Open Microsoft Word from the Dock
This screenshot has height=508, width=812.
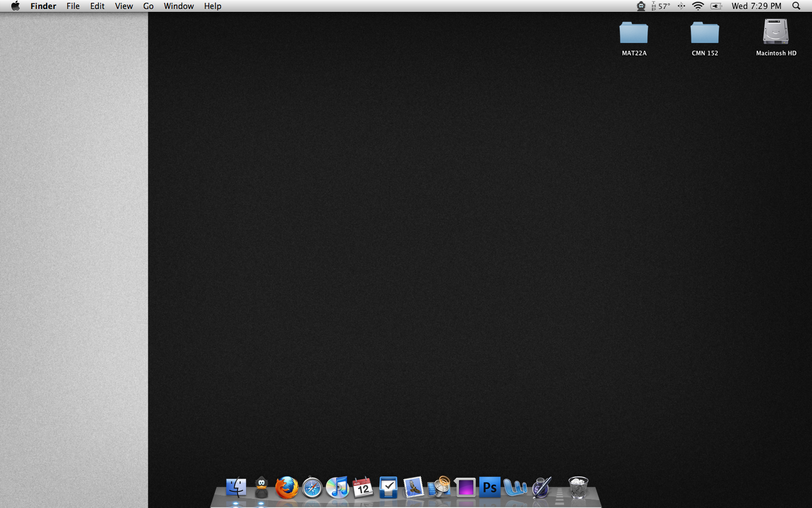tap(515, 488)
